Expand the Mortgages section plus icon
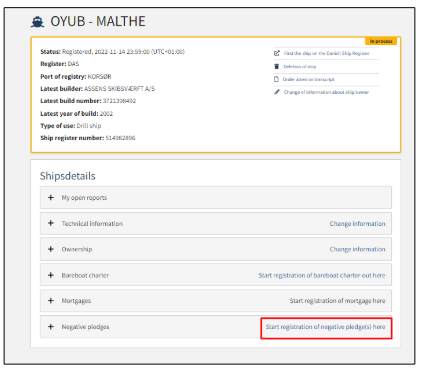Image resolution: width=423 pixels, height=369 pixels. pos(51,300)
